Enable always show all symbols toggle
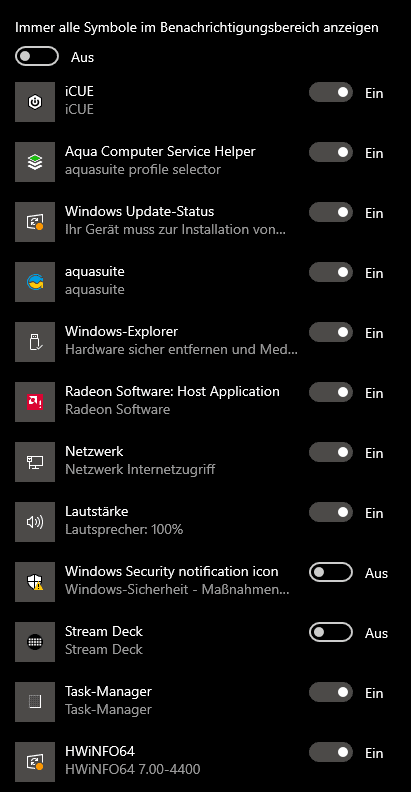 point(37,57)
